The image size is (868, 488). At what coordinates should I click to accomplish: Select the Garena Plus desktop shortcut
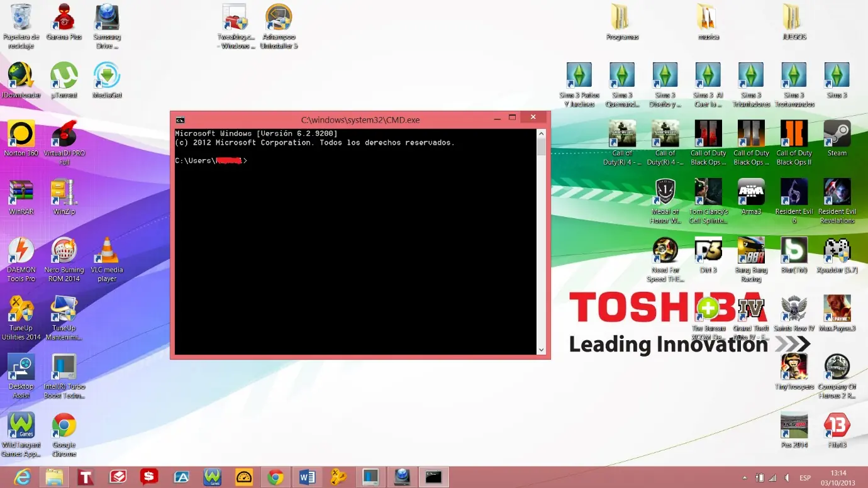tap(64, 23)
